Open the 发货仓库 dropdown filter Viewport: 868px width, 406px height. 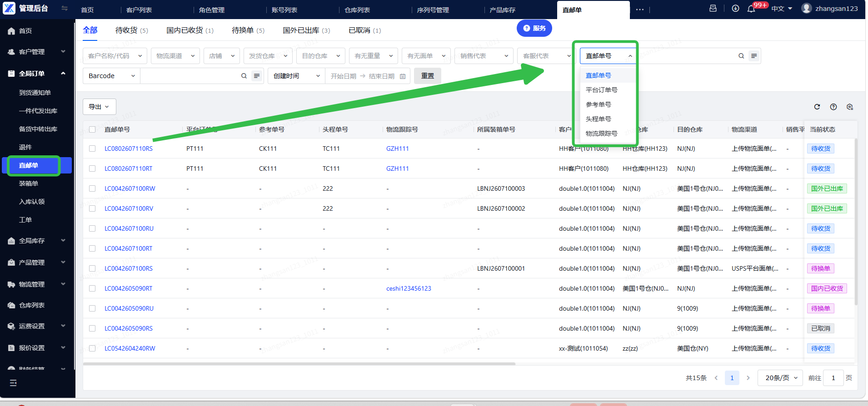tap(268, 56)
